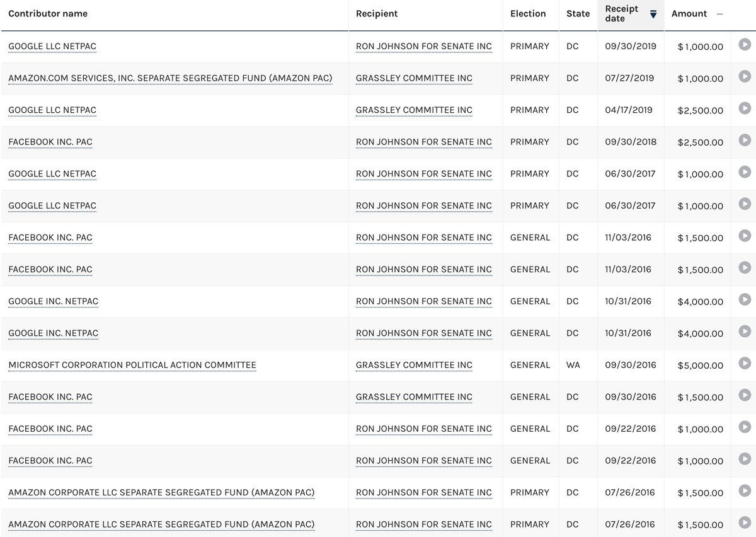Open row details for the 04/17/2019 Grassley contribution
The image size is (756, 537).
click(745, 108)
